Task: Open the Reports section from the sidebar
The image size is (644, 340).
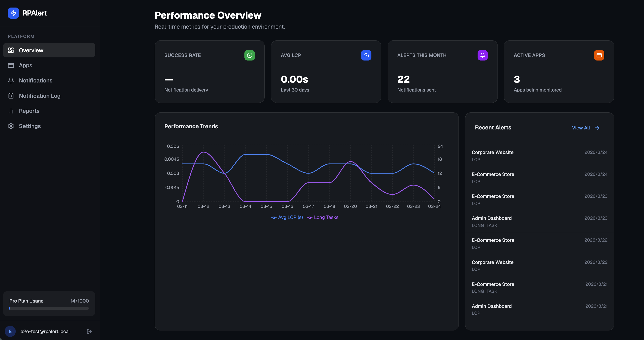Action: coord(29,111)
